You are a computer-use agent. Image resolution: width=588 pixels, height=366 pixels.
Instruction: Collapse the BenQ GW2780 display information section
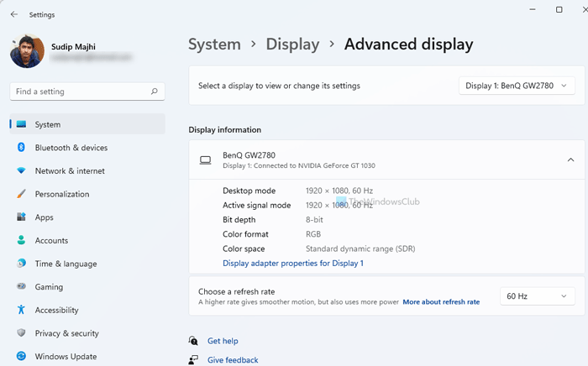click(x=570, y=159)
